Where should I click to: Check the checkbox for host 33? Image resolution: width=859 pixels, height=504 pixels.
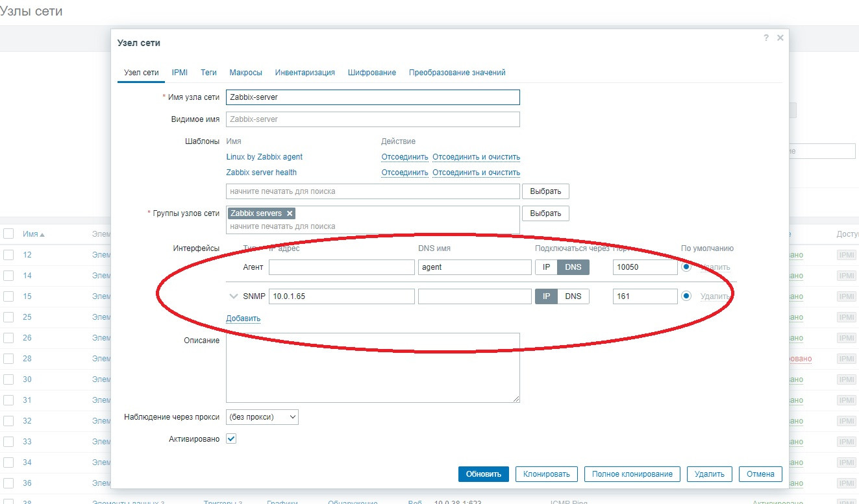(8, 442)
